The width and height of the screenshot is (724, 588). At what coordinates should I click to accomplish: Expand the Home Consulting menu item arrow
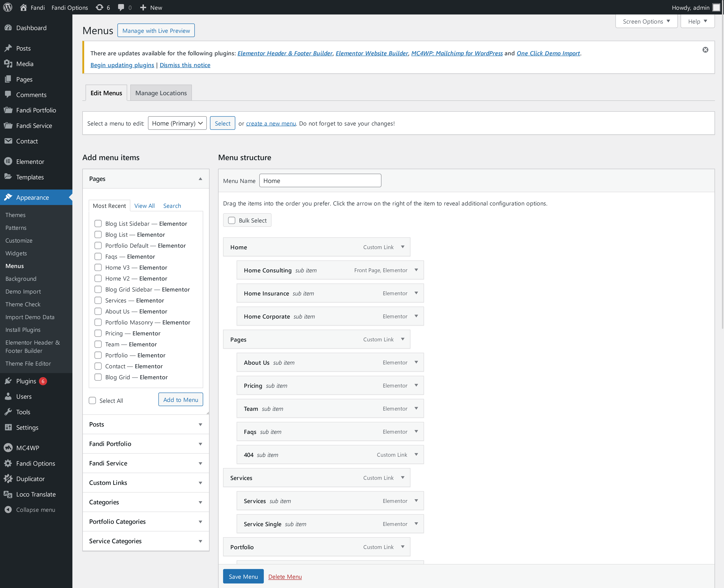[416, 270]
